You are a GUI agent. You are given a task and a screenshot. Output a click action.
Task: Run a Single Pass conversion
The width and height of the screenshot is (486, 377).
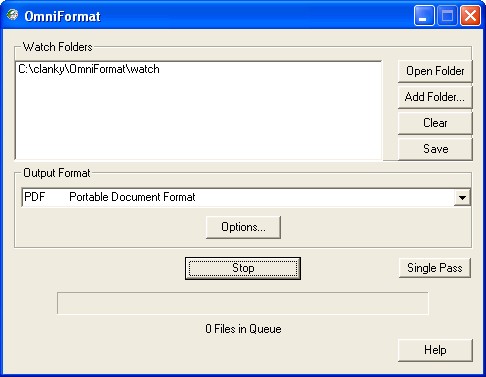[x=435, y=268]
